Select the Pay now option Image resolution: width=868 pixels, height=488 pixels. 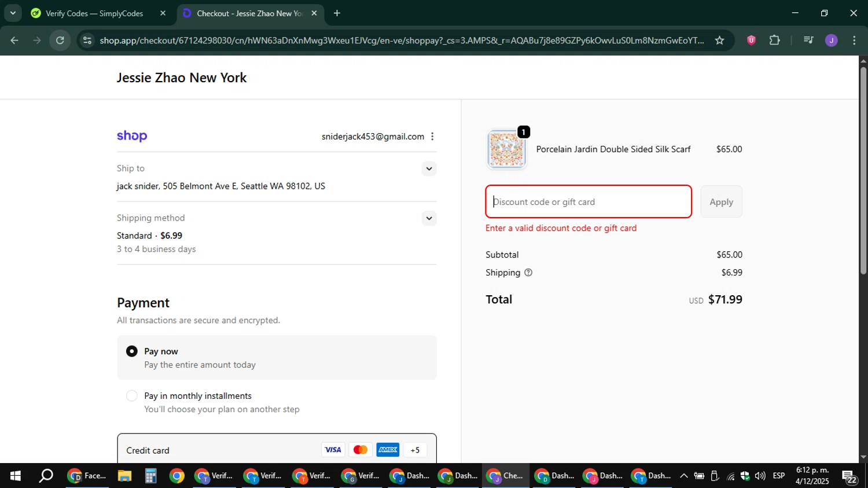(132, 351)
